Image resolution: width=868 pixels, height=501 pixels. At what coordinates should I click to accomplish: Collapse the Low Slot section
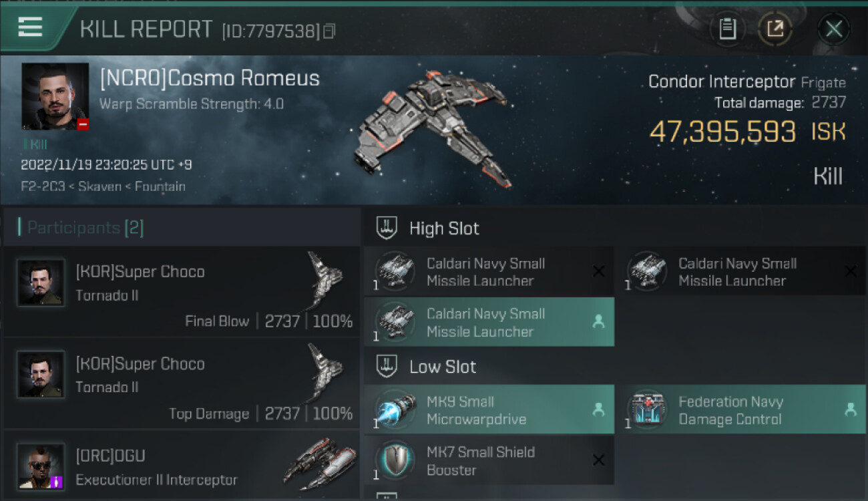[x=443, y=367]
